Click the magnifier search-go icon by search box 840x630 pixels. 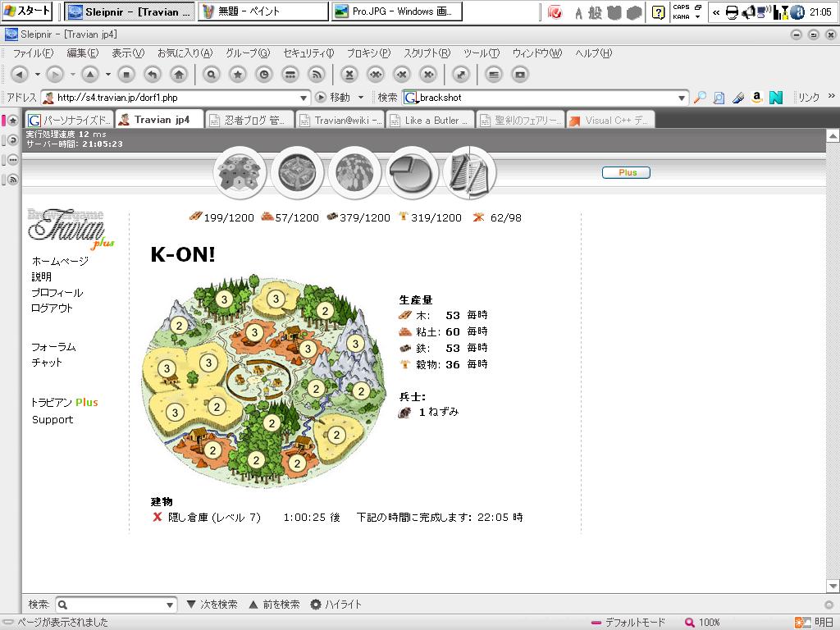(x=700, y=98)
